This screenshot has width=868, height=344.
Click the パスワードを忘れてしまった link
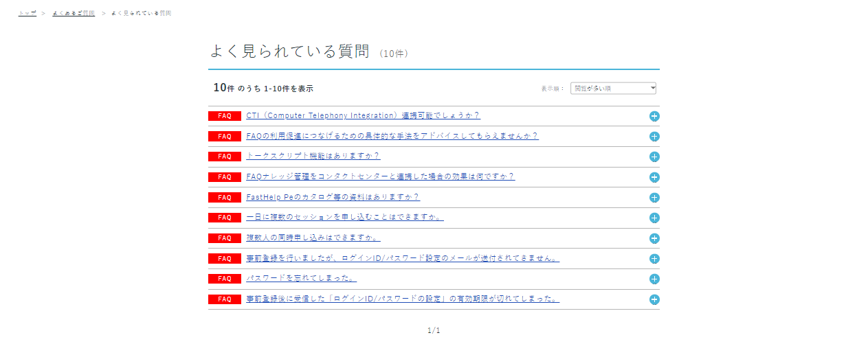(x=301, y=279)
